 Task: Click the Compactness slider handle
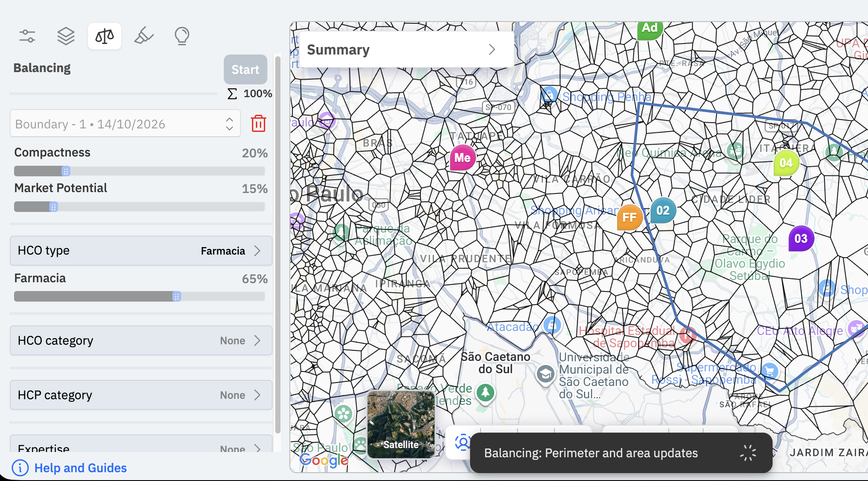[66, 171]
